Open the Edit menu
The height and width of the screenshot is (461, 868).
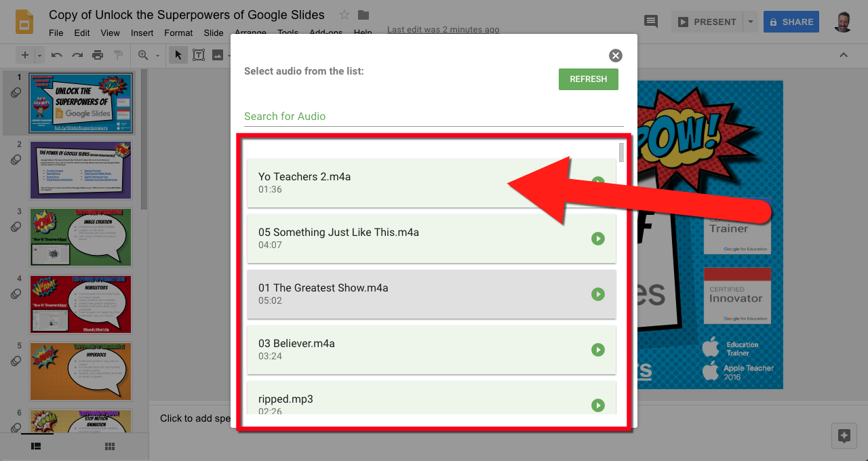click(82, 33)
